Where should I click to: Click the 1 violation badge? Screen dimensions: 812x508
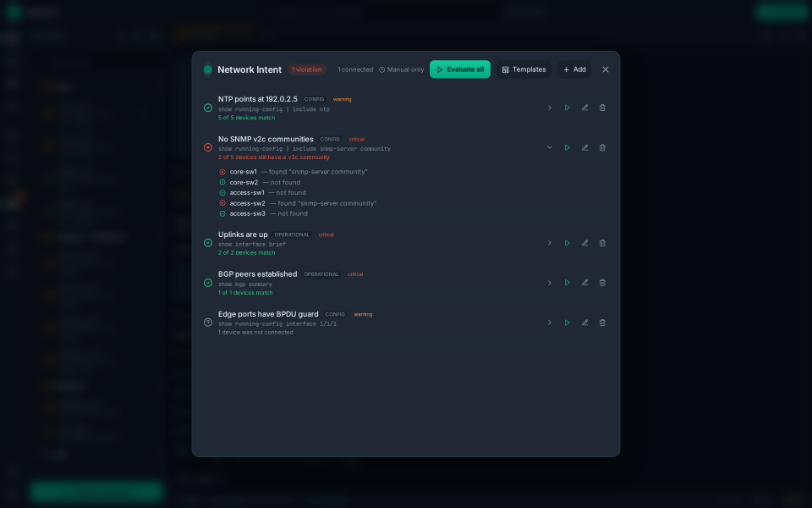coord(306,69)
